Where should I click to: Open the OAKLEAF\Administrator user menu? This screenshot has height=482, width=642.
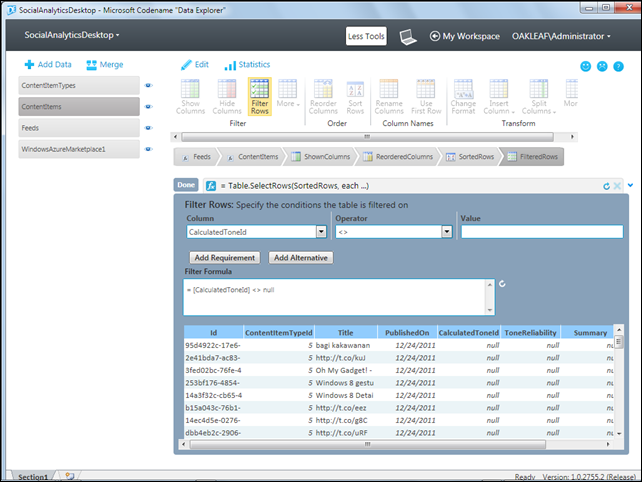click(x=561, y=36)
